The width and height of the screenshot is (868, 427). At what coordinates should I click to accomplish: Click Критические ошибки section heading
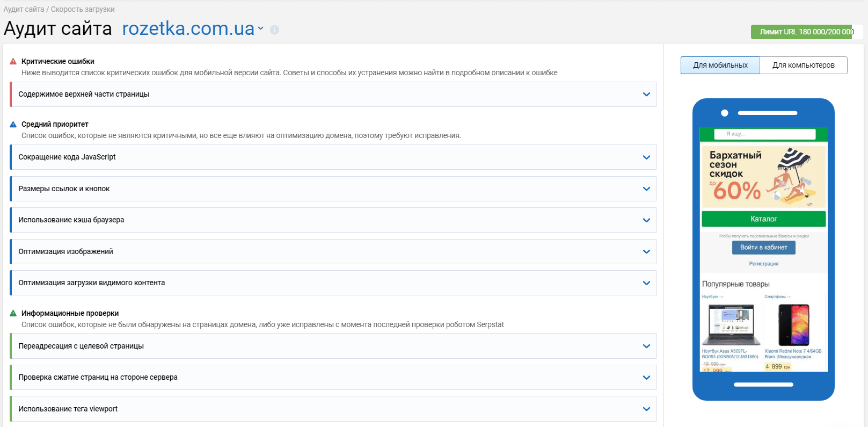[x=58, y=61]
